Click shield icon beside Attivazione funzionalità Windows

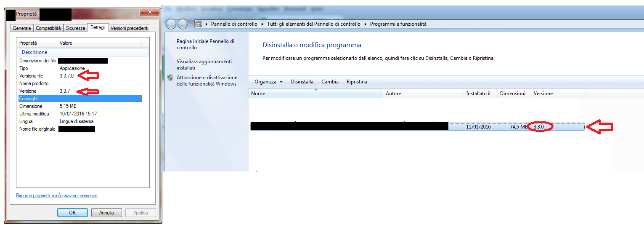click(x=170, y=78)
